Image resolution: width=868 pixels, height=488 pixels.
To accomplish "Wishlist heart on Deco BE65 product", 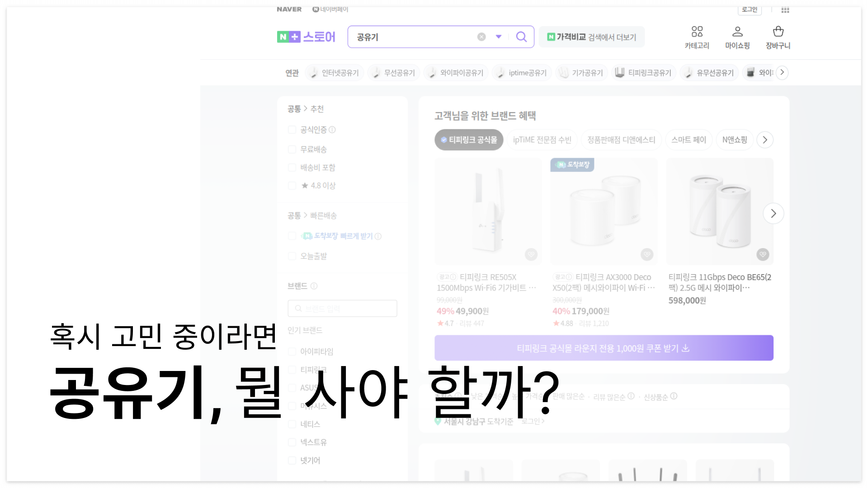I will point(763,254).
